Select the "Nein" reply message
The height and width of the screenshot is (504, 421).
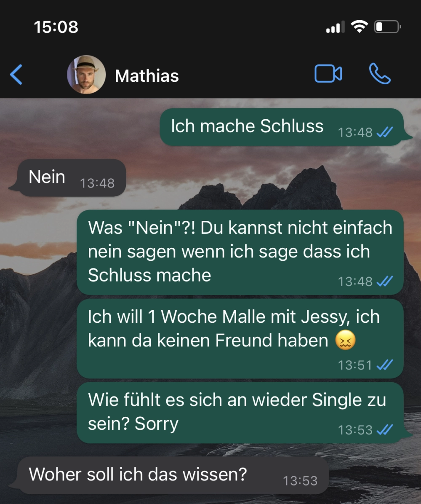tap(72, 177)
